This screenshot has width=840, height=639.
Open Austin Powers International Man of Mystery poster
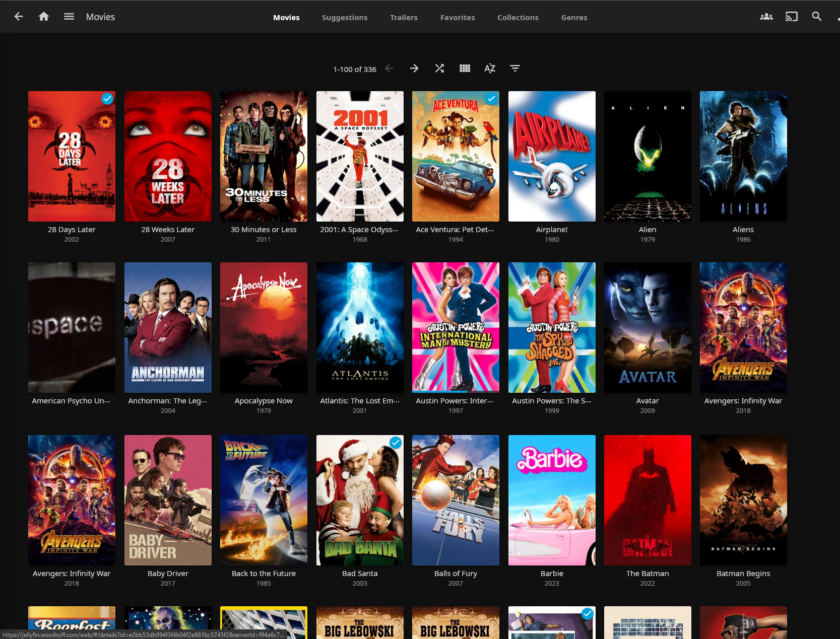[x=456, y=327]
